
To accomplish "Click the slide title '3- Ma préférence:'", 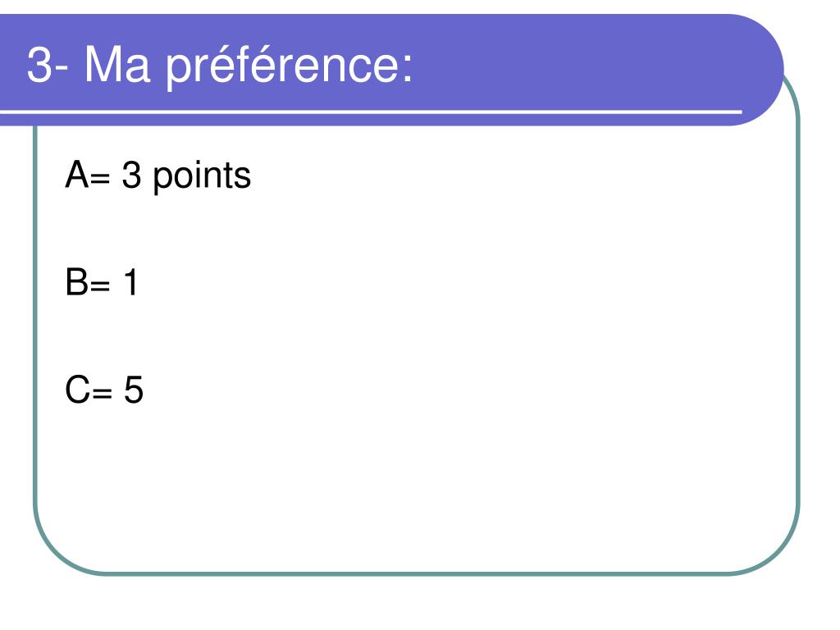I will [220, 66].
